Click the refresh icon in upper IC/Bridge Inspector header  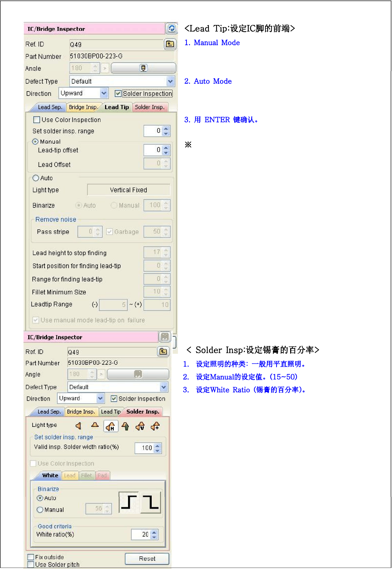click(x=171, y=28)
